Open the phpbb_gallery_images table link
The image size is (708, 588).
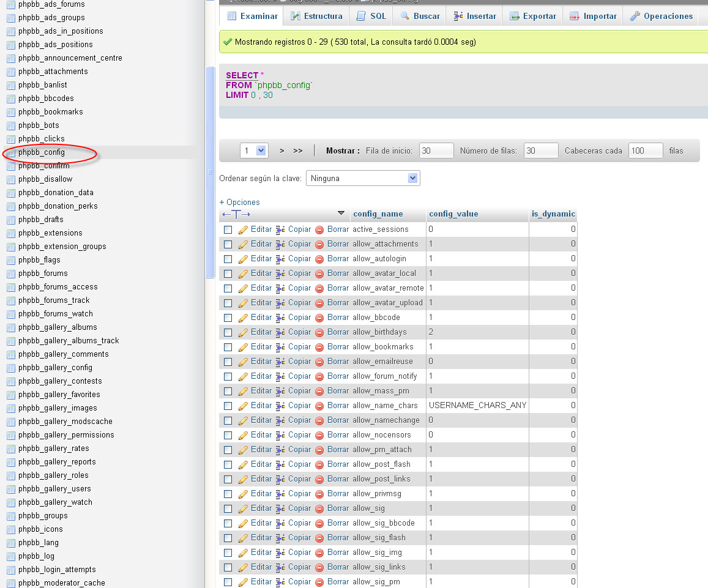[58, 408]
